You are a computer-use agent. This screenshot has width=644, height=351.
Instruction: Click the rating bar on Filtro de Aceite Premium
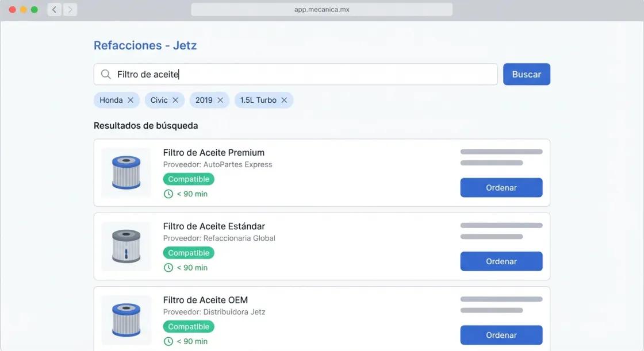click(x=501, y=152)
